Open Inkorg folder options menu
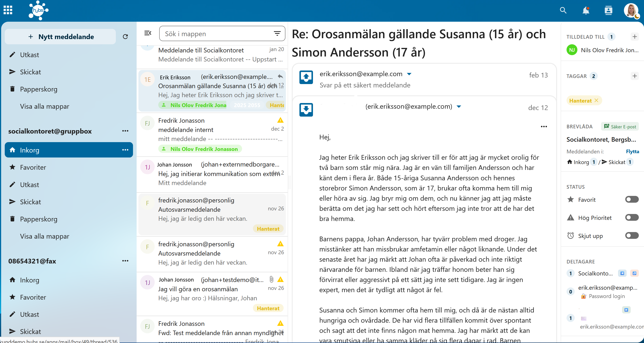The width and height of the screenshot is (644, 343). pos(125,150)
